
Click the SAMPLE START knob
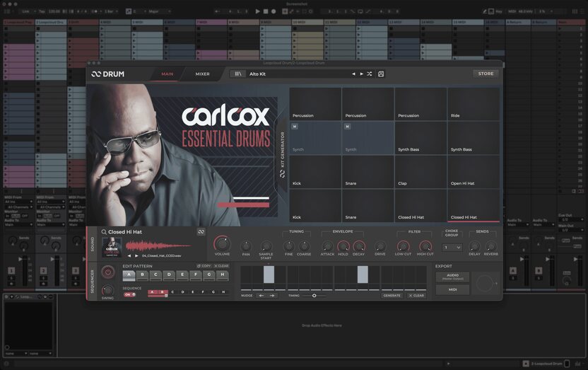(x=266, y=246)
